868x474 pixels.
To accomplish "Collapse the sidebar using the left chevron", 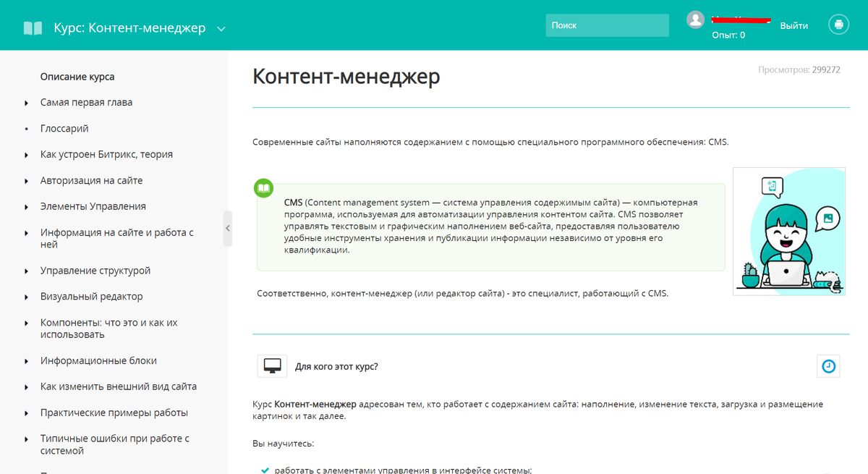I will [x=227, y=228].
